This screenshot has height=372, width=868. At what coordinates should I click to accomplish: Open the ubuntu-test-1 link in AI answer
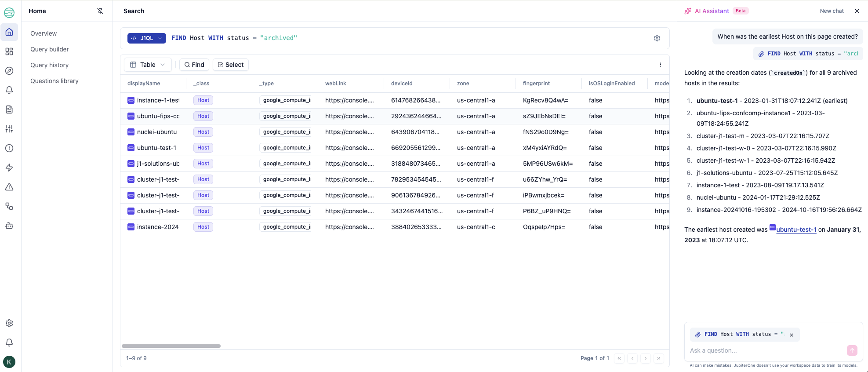(796, 230)
